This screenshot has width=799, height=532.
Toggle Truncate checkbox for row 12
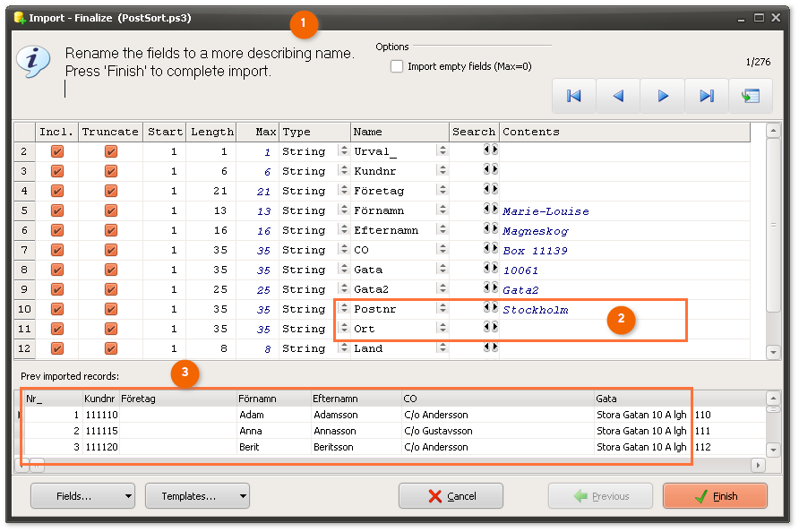(110, 348)
